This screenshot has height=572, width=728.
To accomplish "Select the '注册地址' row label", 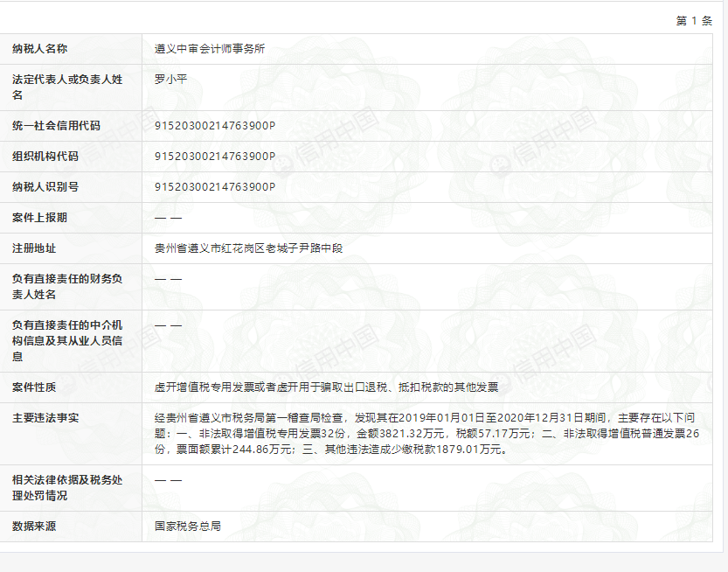I will 34,248.
